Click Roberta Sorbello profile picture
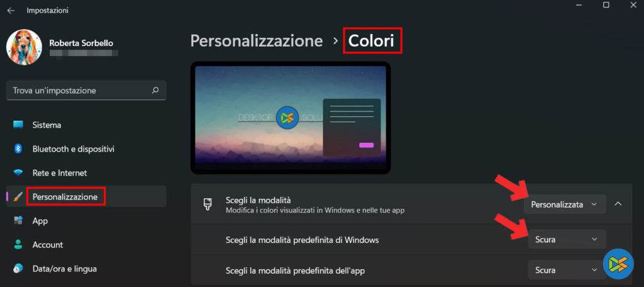 [25, 47]
